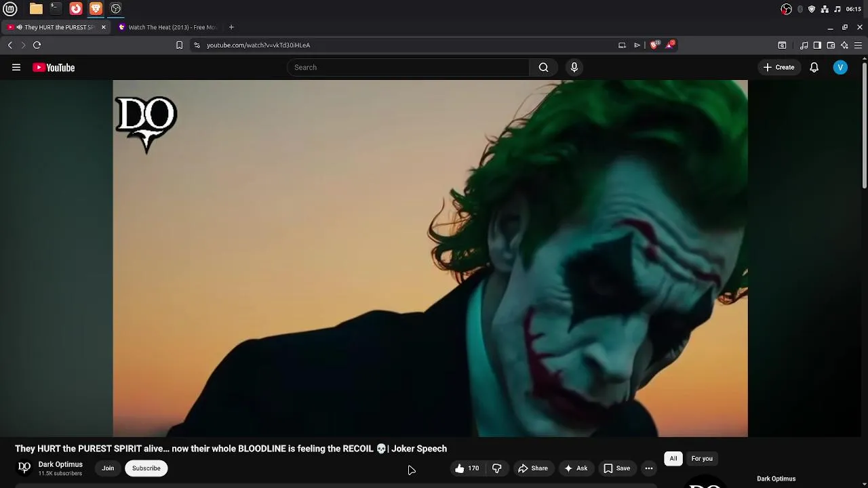This screenshot has height=488, width=868.
Task: Open the Brave music note playlist toolbar icon
Action: pyautogui.click(x=804, y=45)
